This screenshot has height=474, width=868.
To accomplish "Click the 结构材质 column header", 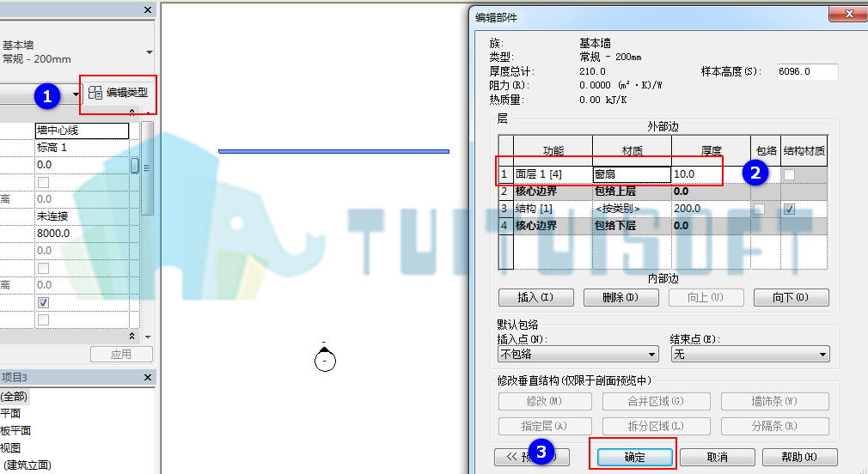I will click(804, 151).
